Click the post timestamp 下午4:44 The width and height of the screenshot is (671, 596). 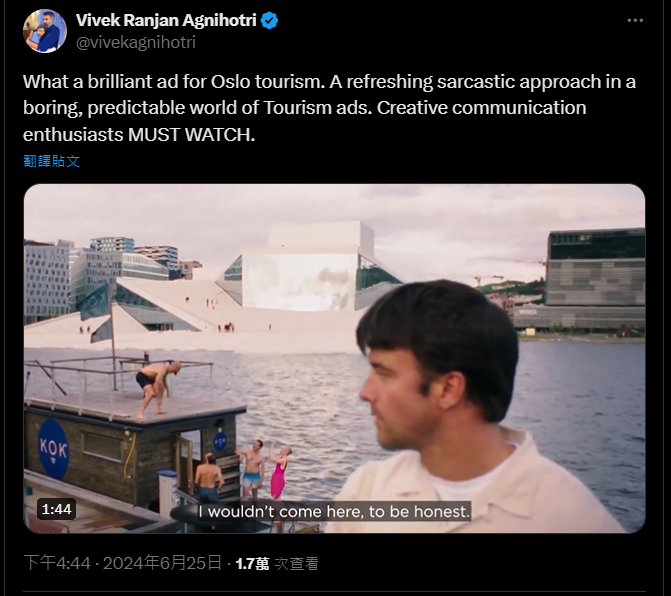coord(57,563)
